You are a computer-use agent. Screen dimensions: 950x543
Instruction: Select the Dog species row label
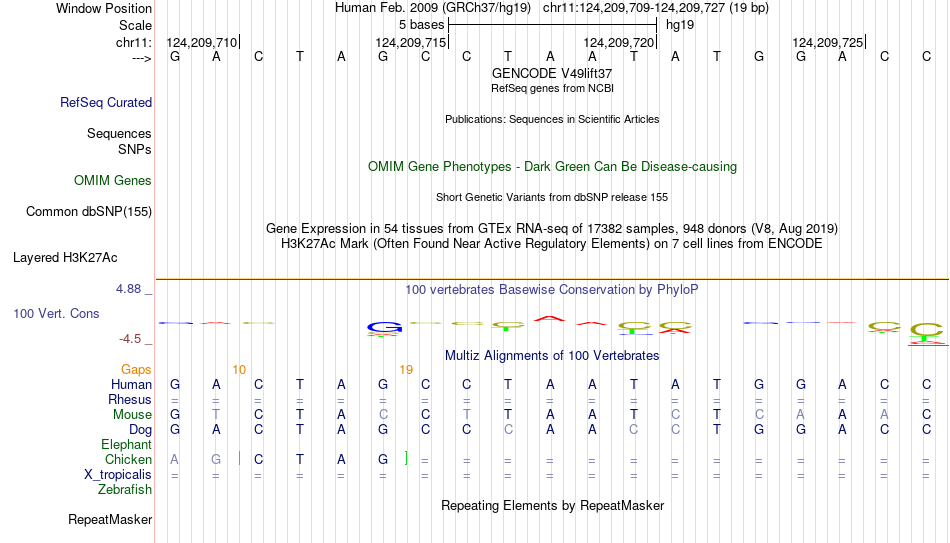[x=141, y=430]
